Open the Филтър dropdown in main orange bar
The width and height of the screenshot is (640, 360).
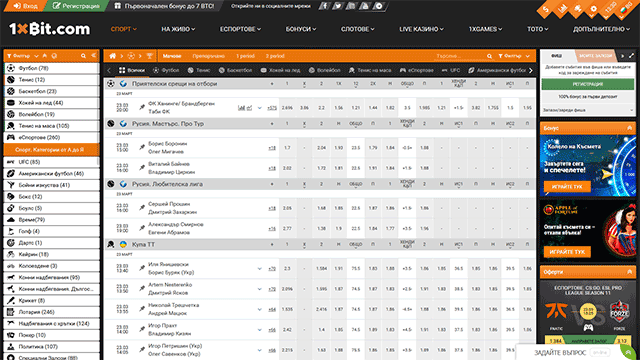pyautogui.click(x=514, y=56)
